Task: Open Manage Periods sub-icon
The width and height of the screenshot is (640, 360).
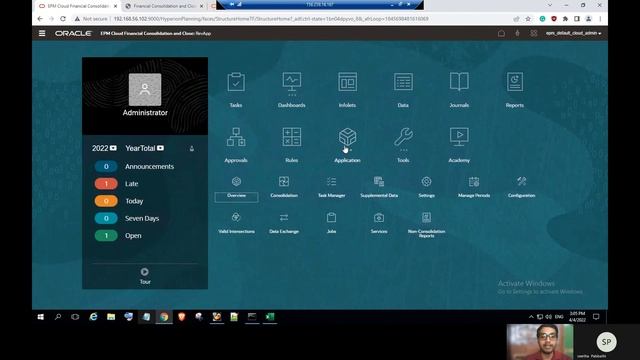Action: point(474,182)
